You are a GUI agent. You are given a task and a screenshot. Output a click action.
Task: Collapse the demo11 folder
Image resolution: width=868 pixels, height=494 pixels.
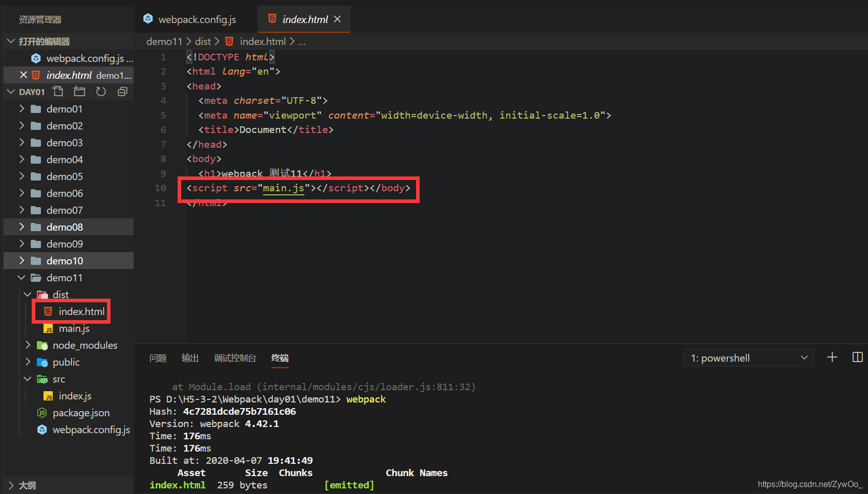click(21, 278)
